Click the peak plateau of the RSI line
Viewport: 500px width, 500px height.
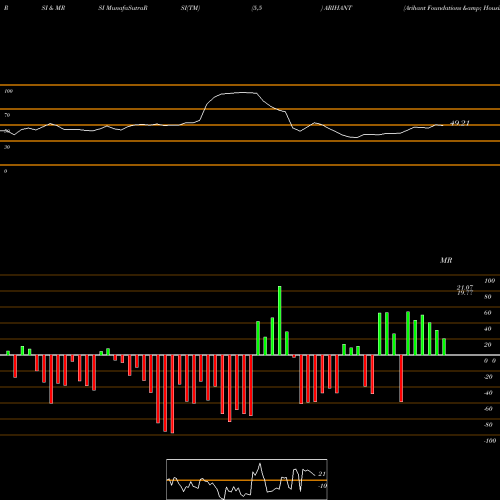click(241, 93)
